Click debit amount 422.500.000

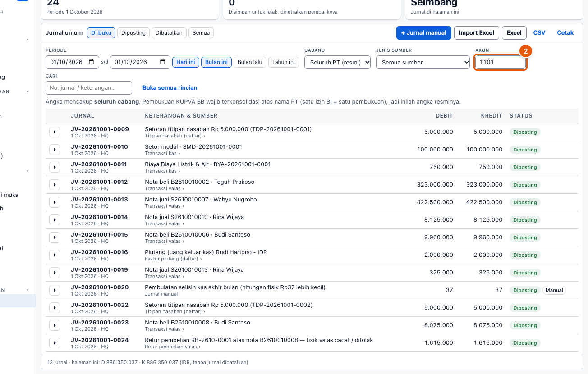(x=435, y=202)
